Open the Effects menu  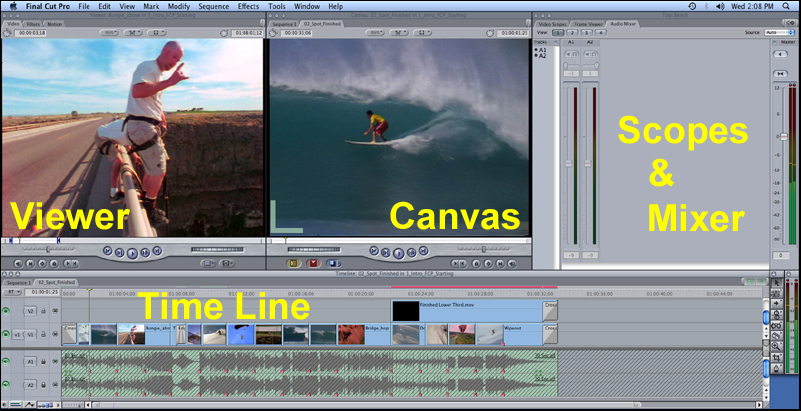(248, 7)
